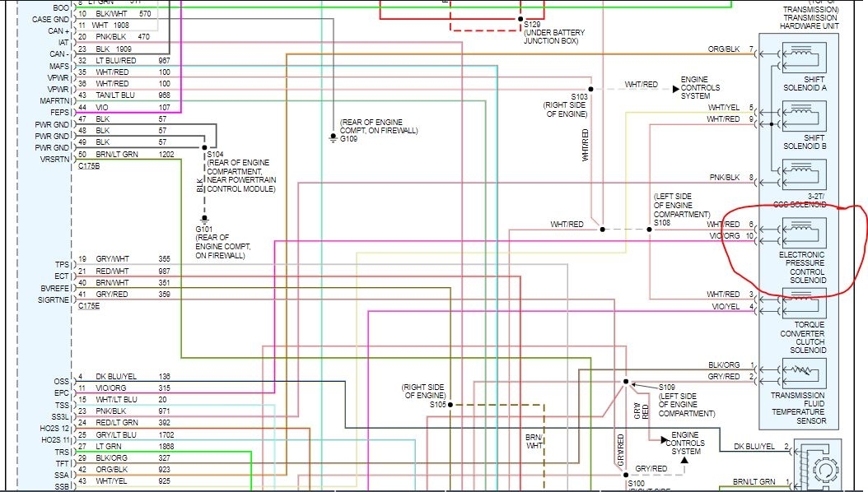The image size is (868, 492).
Task: Click the row 19 GRY/WHT 355
Action: [x=124, y=258]
